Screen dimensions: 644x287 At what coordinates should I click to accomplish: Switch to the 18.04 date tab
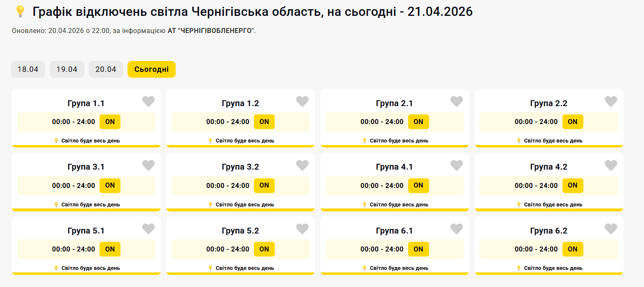coord(28,69)
